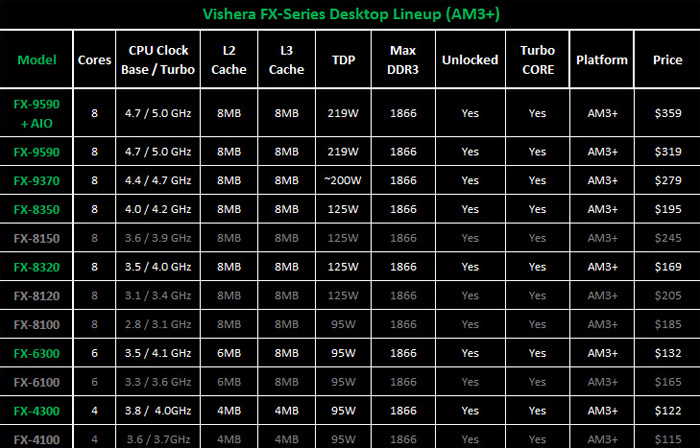This screenshot has height=448, width=700.
Task: Select the FX-6100 model cell
Action: click(x=37, y=382)
